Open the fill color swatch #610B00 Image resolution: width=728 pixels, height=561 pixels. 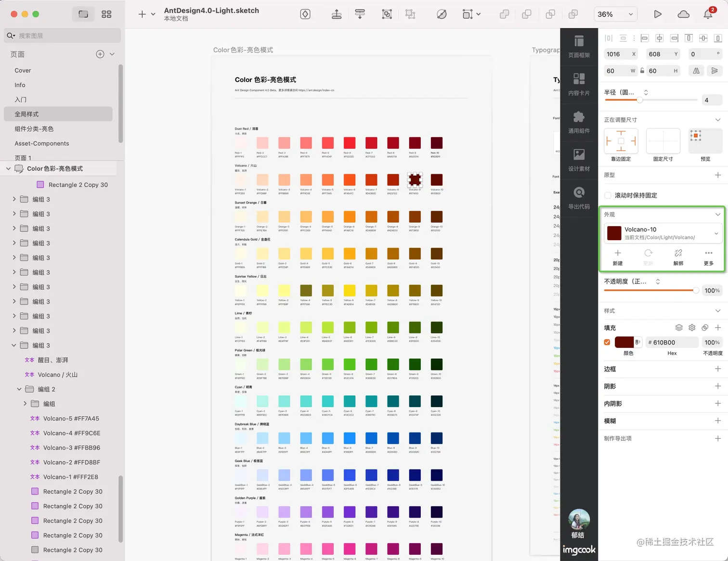pyautogui.click(x=624, y=343)
